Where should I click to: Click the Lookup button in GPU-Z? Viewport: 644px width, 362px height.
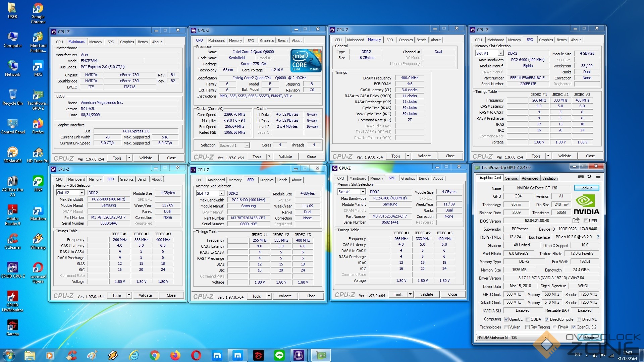coord(586,188)
